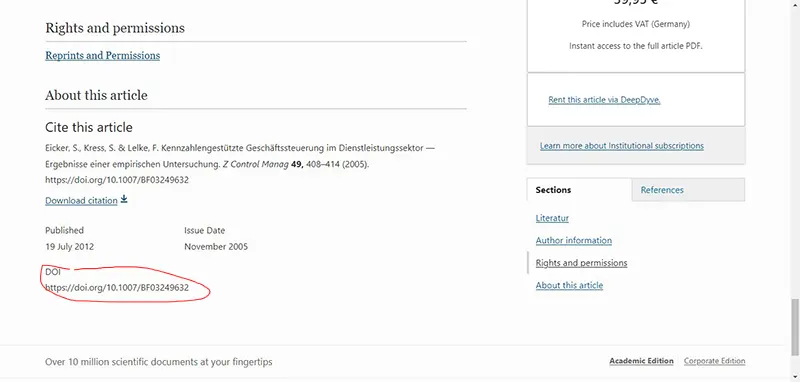Learn more about Institutional subscriptions
The width and height of the screenshot is (800, 382).
pos(621,146)
